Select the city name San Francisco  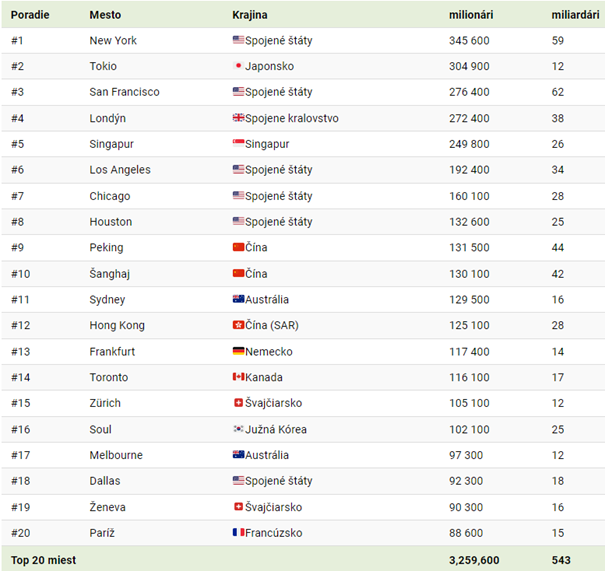(124, 92)
